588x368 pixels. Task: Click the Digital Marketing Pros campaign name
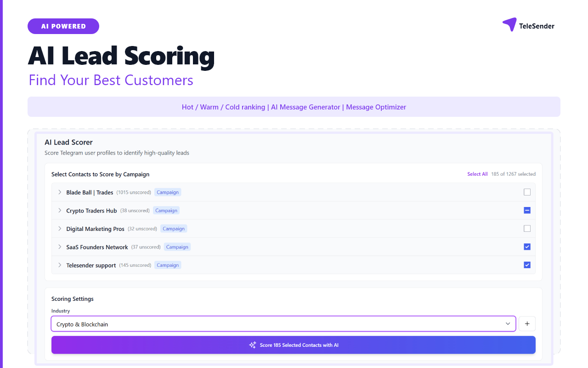click(95, 229)
